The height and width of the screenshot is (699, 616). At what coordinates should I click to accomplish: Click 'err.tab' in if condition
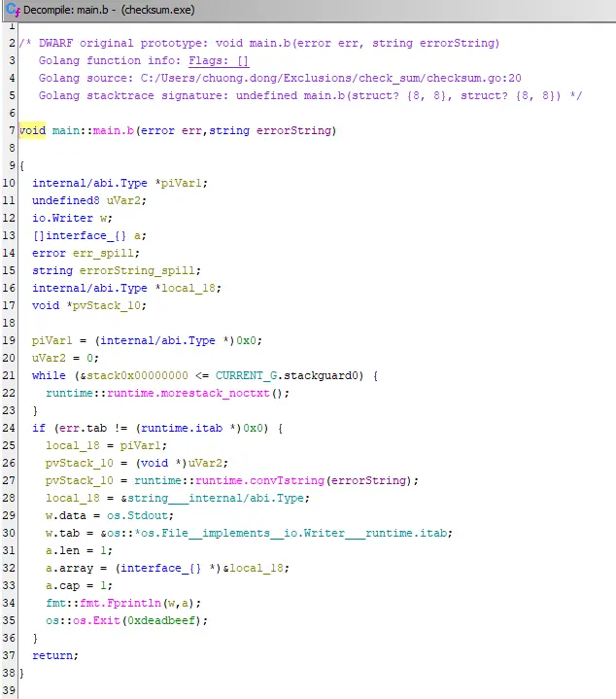click(83, 428)
